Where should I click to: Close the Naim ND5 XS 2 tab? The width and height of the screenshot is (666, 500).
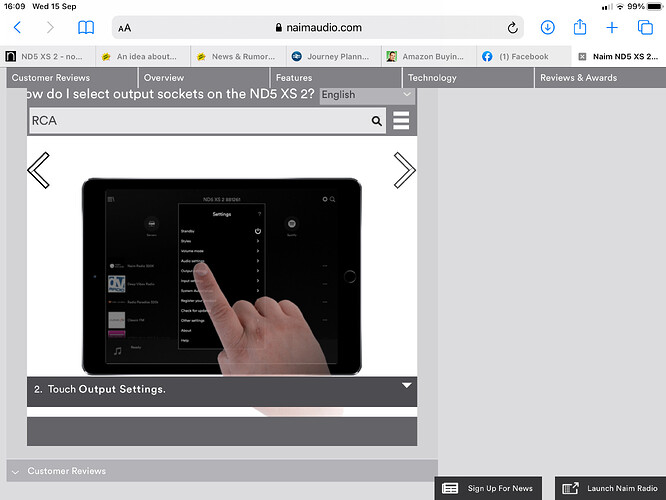pos(583,57)
